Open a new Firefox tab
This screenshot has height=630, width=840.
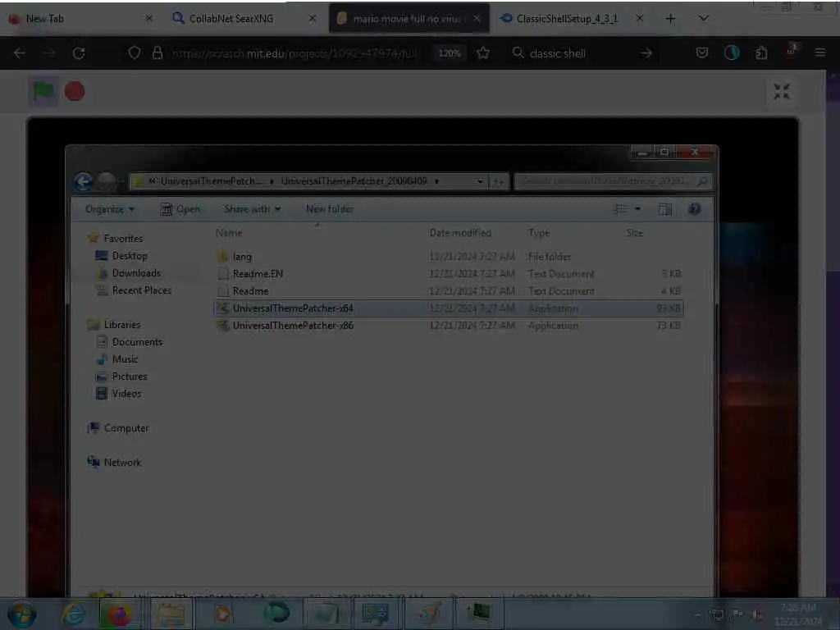pos(670,19)
